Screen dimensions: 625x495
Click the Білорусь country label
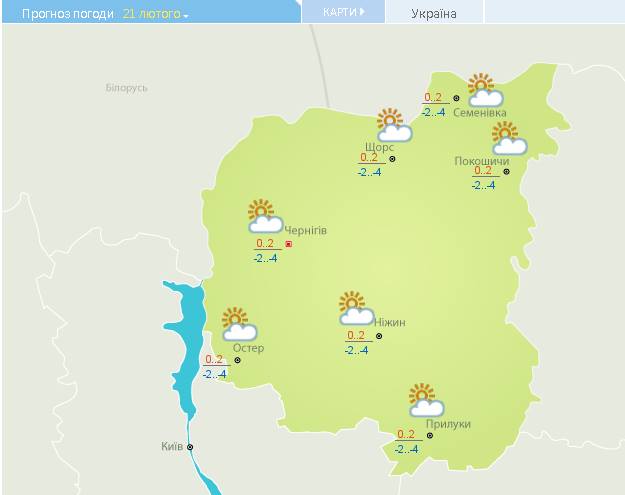(x=127, y=88)
